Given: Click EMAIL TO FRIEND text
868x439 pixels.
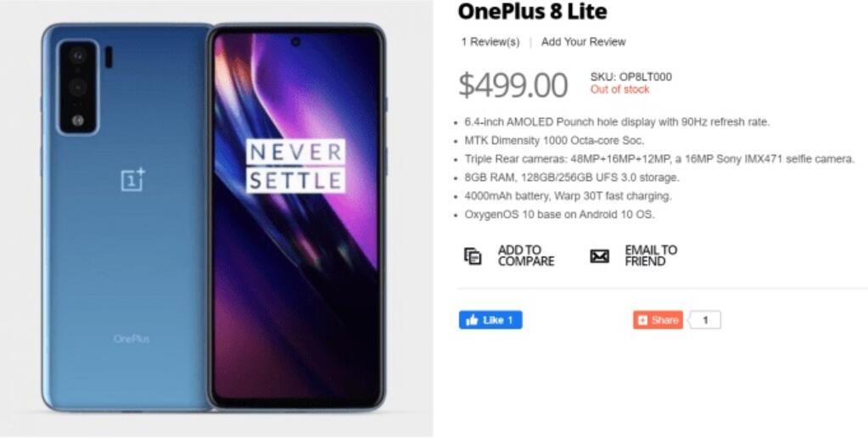Looking at the screenshot, I should click(x=651, y=256).
